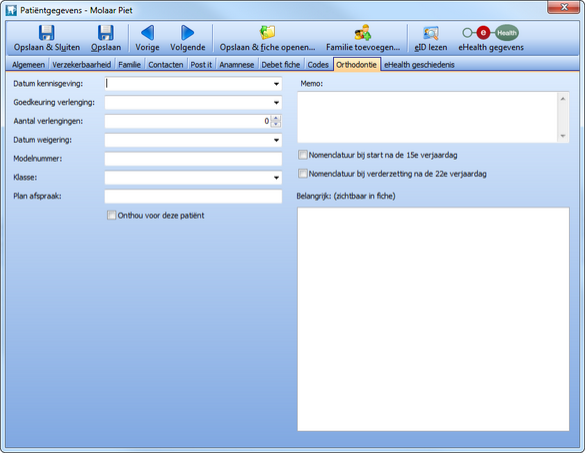Click the eID lezen card reader icon
Viewport: 585px width, 453px height.
click(431, 33)
